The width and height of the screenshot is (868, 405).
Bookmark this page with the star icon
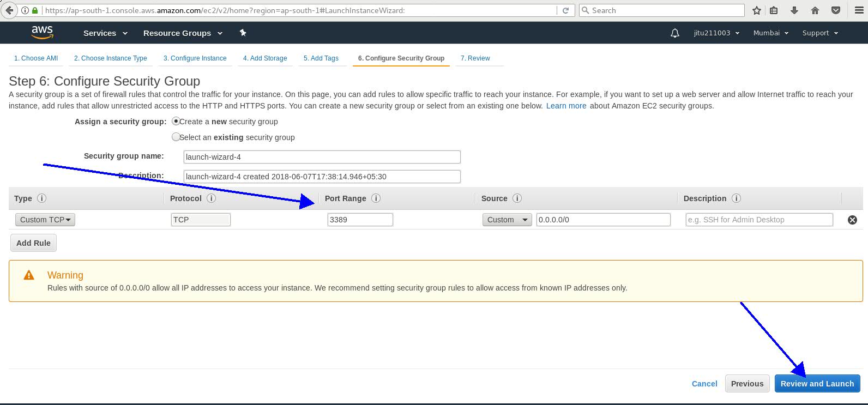coord(756,10)
